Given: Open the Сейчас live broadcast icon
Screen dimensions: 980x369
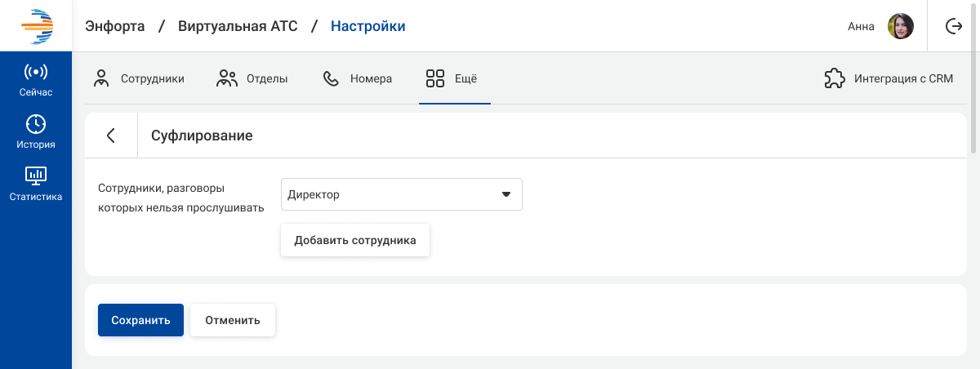Looking at the screenshot, I should point(36,72).
